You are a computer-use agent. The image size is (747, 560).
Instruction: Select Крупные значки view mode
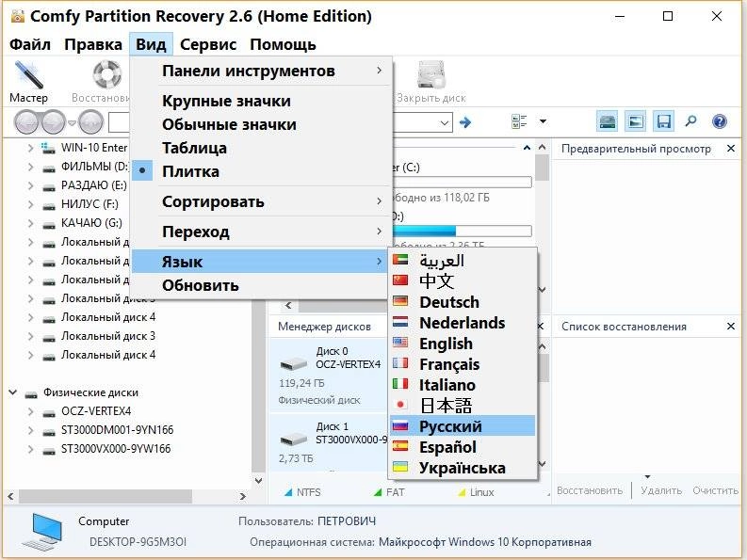coord(260,101)
